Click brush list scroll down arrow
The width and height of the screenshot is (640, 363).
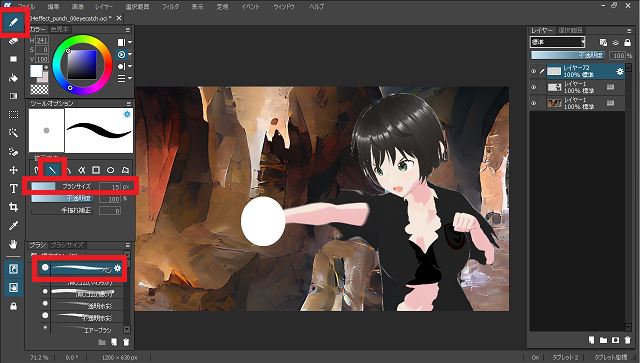[x=127, y=329]
